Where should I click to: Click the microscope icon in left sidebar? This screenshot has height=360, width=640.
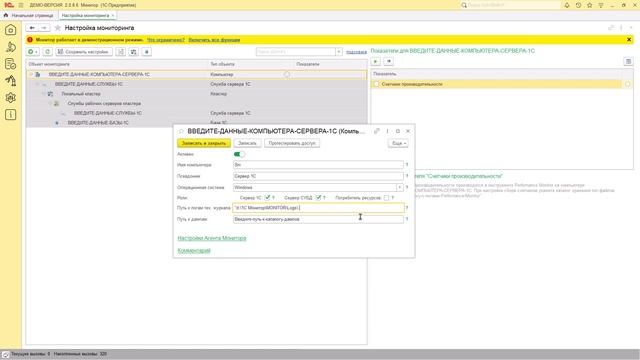tap(11, 47)
